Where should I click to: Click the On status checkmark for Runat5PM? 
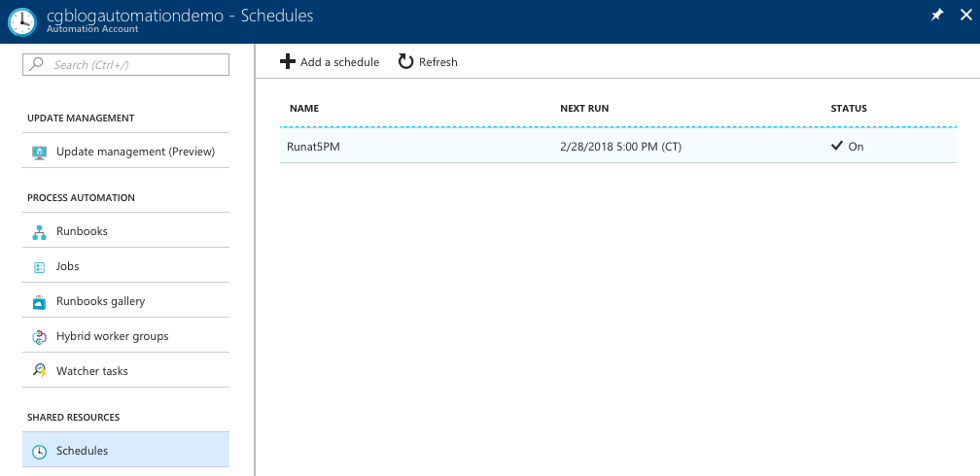point(837,147)
